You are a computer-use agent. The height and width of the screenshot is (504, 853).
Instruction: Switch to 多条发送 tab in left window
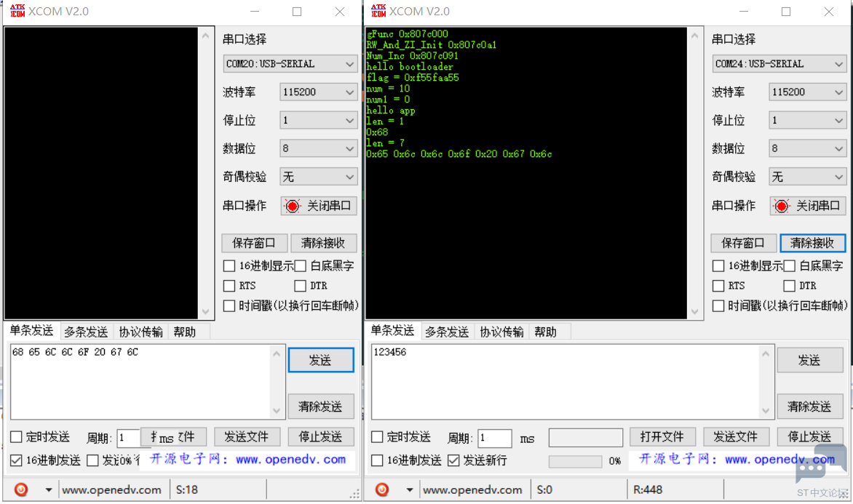[x=86, y=332]
